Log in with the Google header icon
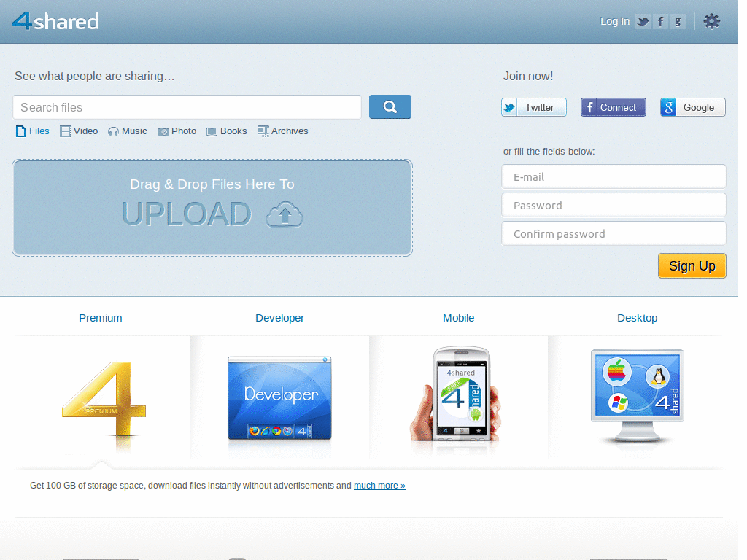 [678, 21]
